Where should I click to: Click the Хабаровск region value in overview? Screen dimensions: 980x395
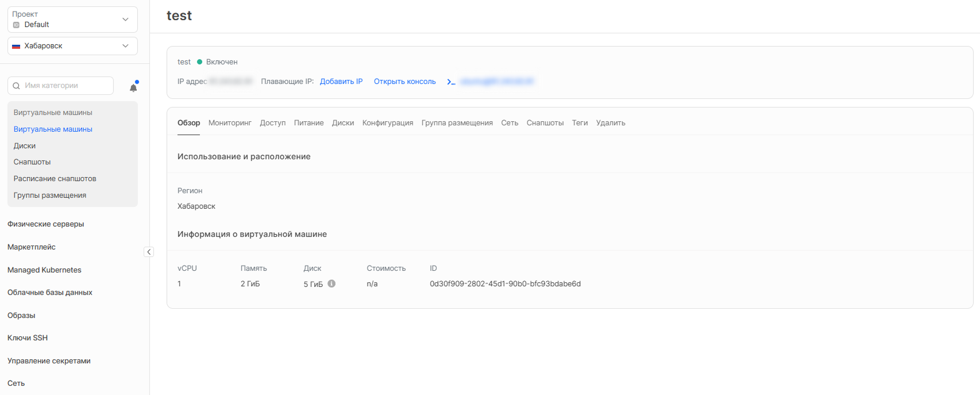tap(196, 206)
